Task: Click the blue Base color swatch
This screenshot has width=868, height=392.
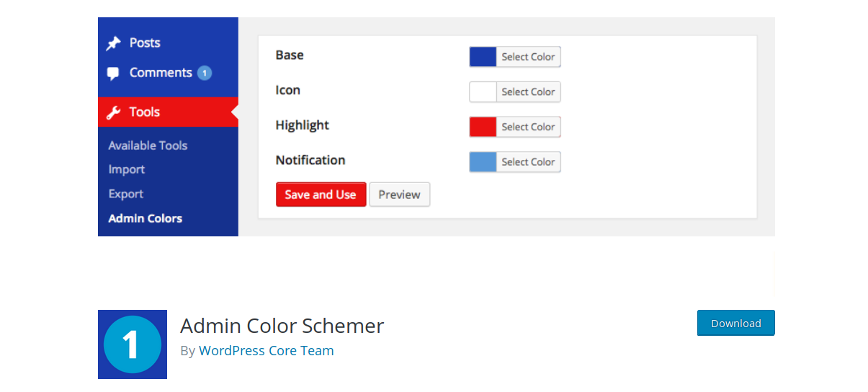Action: (x=483, y=57)
